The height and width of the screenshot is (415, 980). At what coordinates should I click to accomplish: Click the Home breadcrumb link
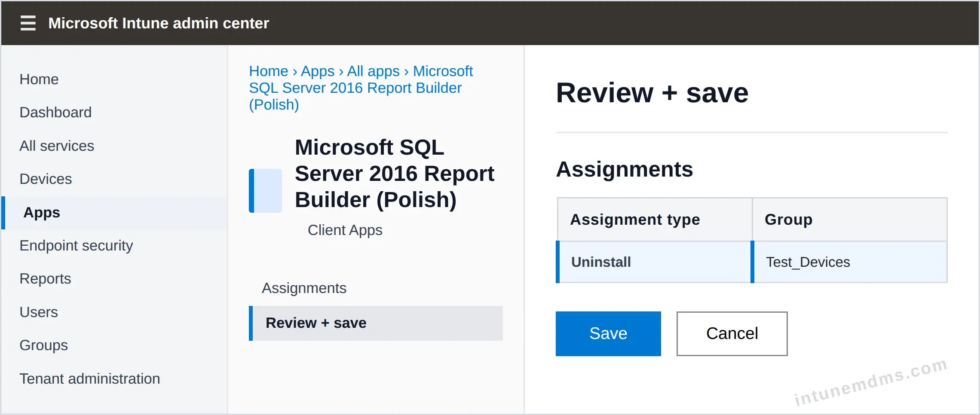tap(269, 71)
